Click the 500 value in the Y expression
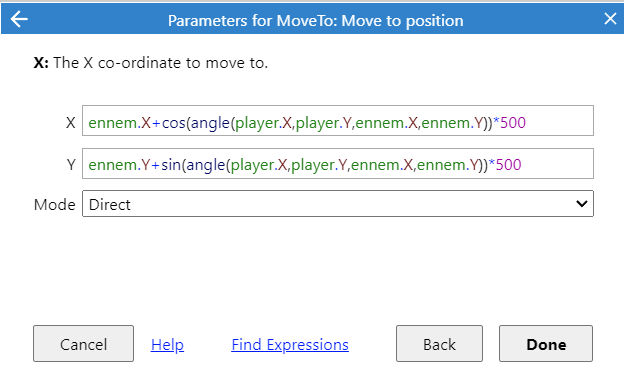 coord(508,165)
